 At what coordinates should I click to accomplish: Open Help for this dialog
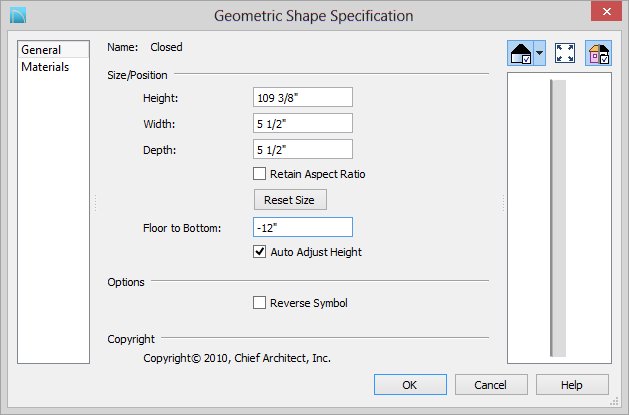coord(572,385)
